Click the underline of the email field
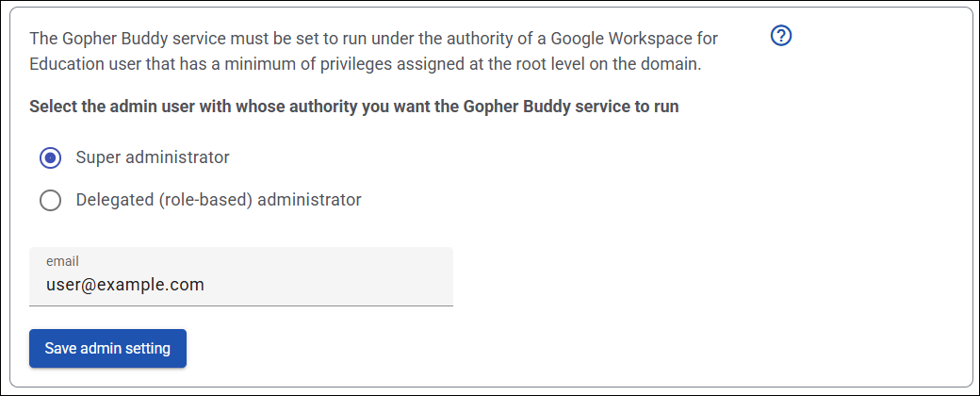This screenshot has width=980, height=396. point(241,305)
